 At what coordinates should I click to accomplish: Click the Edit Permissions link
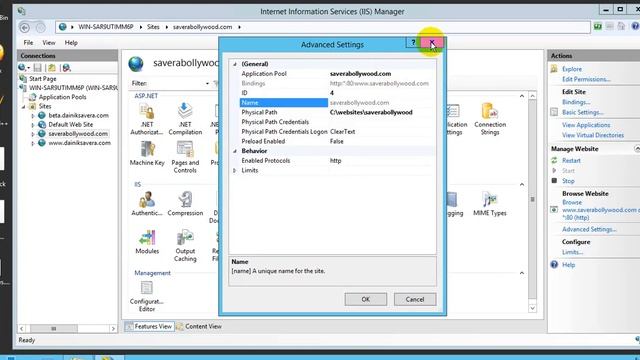click(586, 79)
